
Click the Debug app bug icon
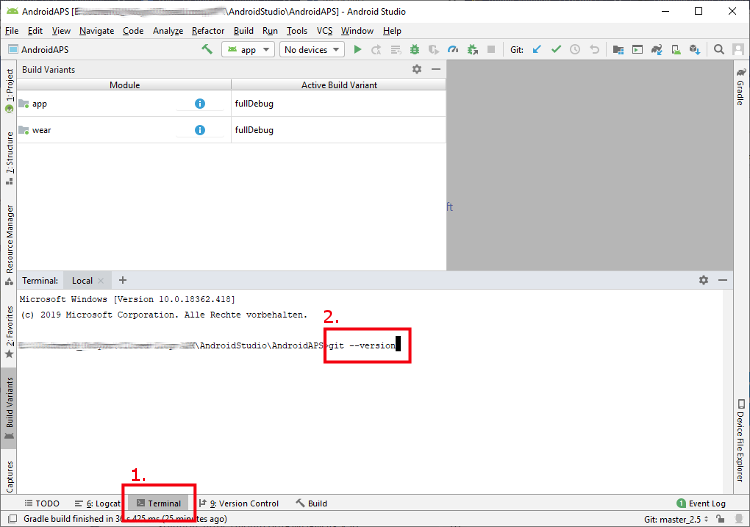pyautogui.click(x=415, y=49)
